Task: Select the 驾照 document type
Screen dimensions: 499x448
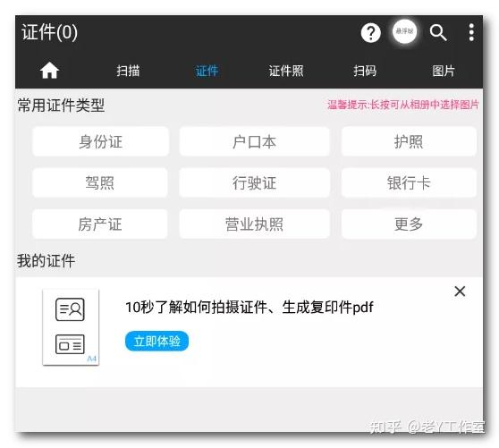Action: tap(99, 182)
